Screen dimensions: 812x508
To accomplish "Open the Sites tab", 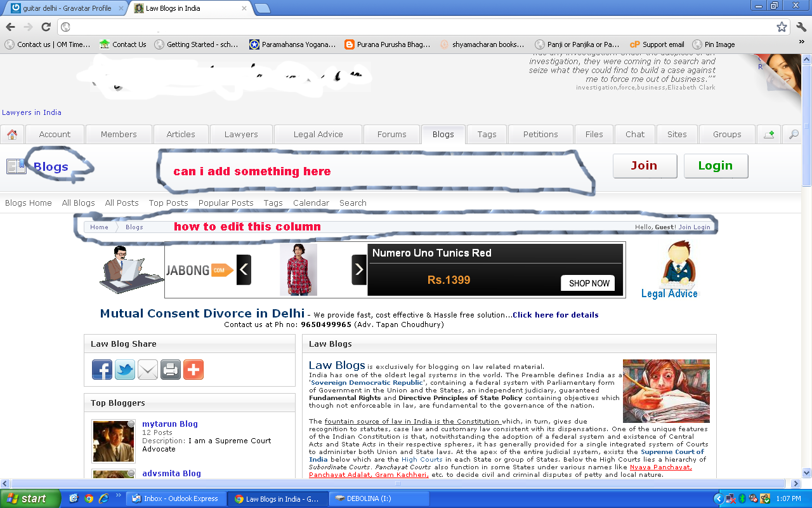I will (677, 134).
